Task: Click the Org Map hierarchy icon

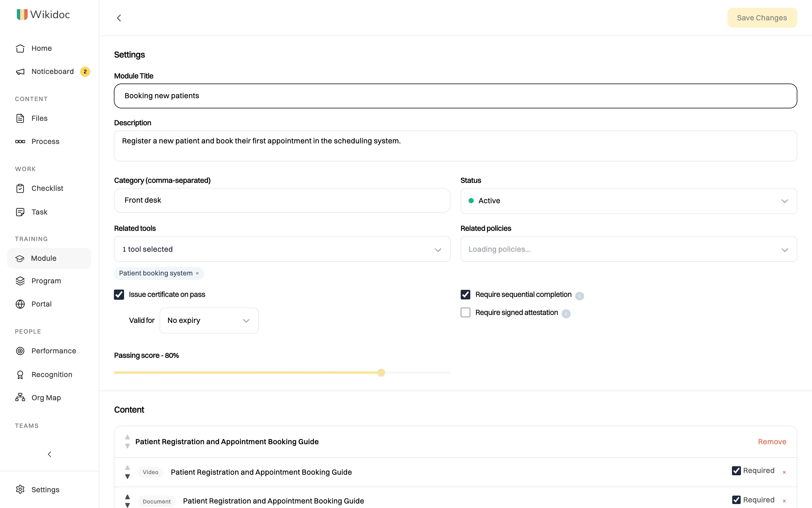Action: [20, 397]
